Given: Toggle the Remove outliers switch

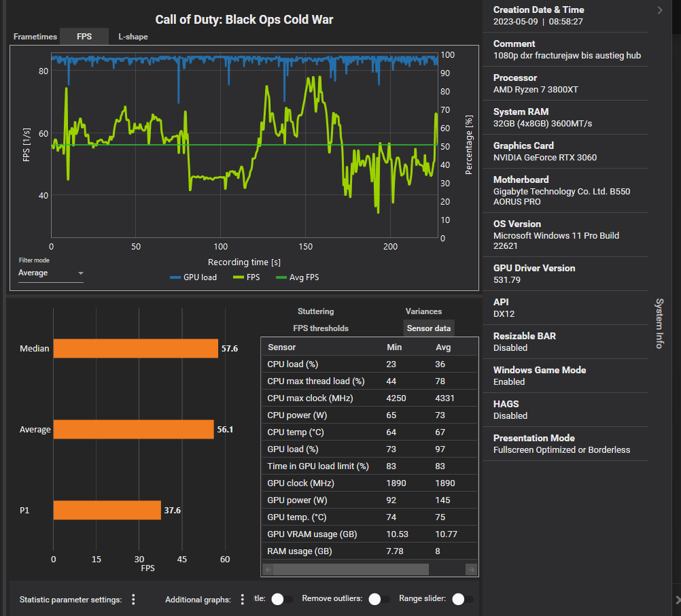Looking at the screenshot, I should click(379, 599).
